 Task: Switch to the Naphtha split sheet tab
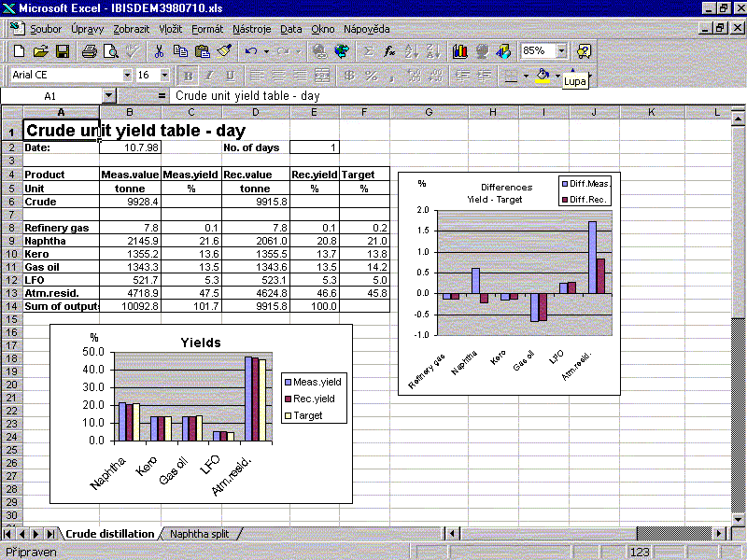(x=200, y=534)
